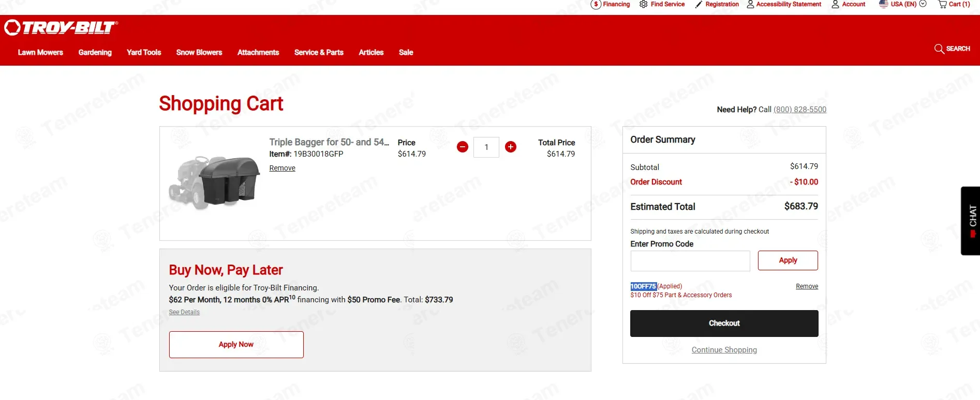Open the Gardening menu

[95, 52]
